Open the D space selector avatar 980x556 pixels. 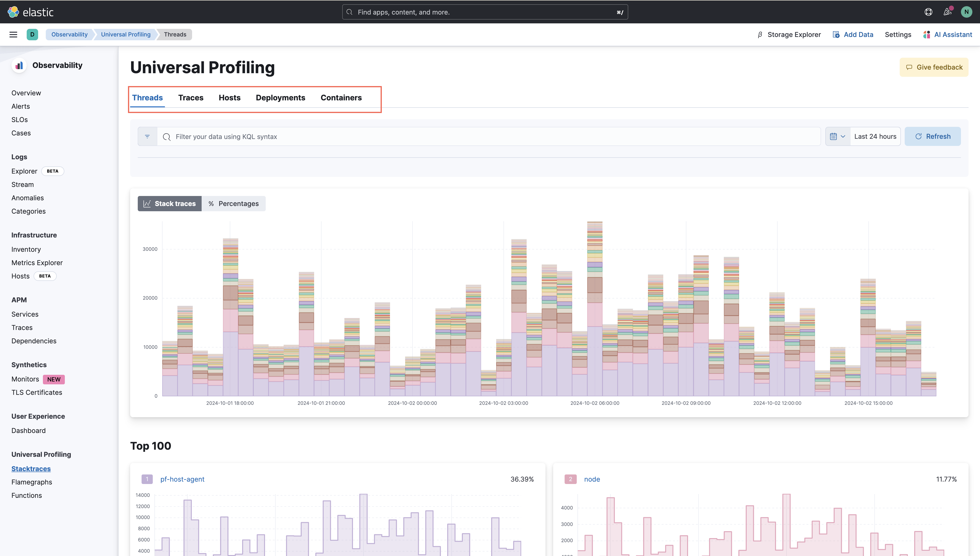(32, 34)
